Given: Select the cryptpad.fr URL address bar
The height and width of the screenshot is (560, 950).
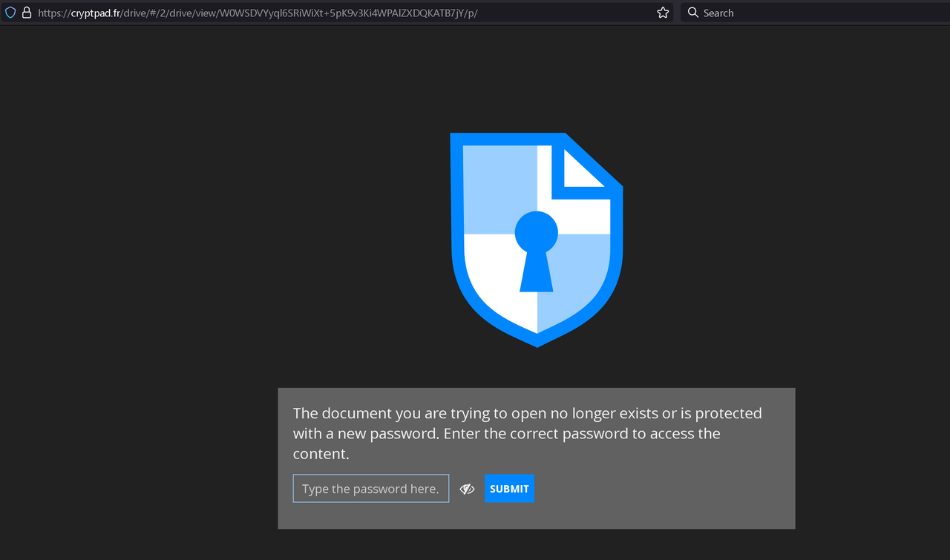Looking at the screenshot, I should tap(338, 13).
